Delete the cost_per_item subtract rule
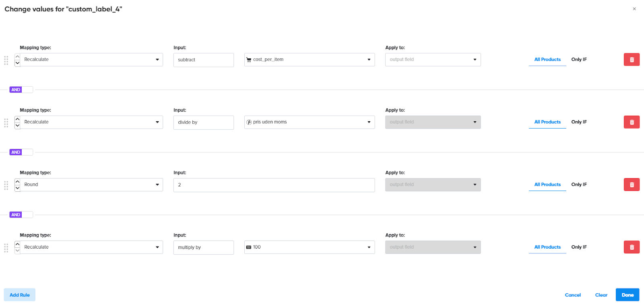644x305 pixels. point(632,60)
